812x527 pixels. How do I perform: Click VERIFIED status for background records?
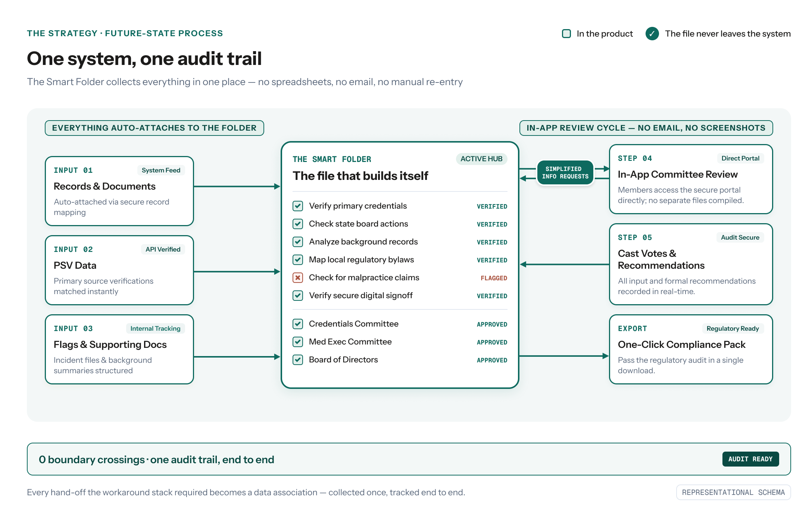click(492, 242)
